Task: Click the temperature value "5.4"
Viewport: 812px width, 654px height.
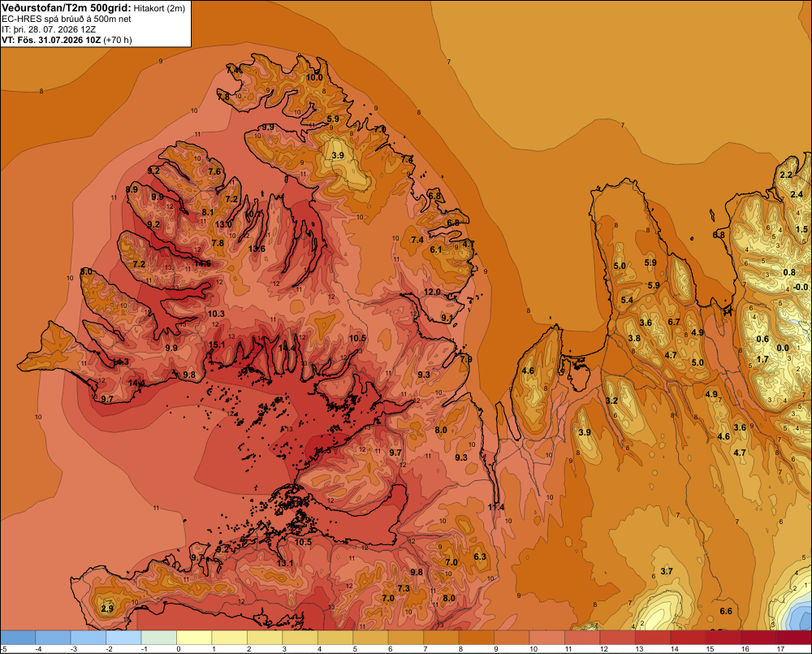Action: pos(627,300)
